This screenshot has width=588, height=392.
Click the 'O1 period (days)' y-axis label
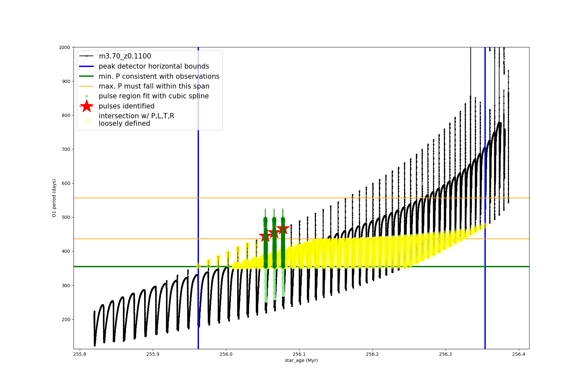54,198
